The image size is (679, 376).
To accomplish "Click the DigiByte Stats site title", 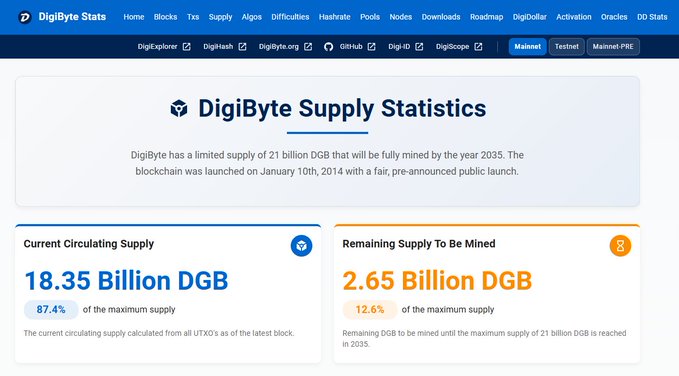I will coord(72,17).
